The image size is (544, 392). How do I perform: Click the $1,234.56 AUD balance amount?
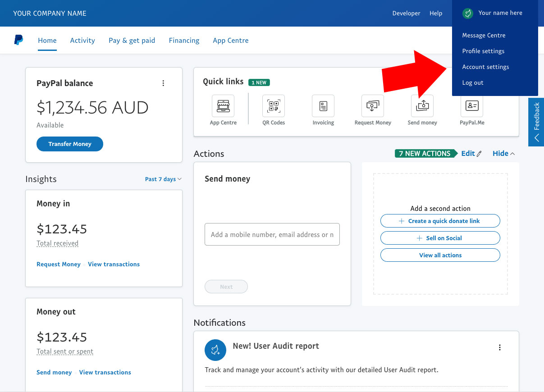(92, 108)
